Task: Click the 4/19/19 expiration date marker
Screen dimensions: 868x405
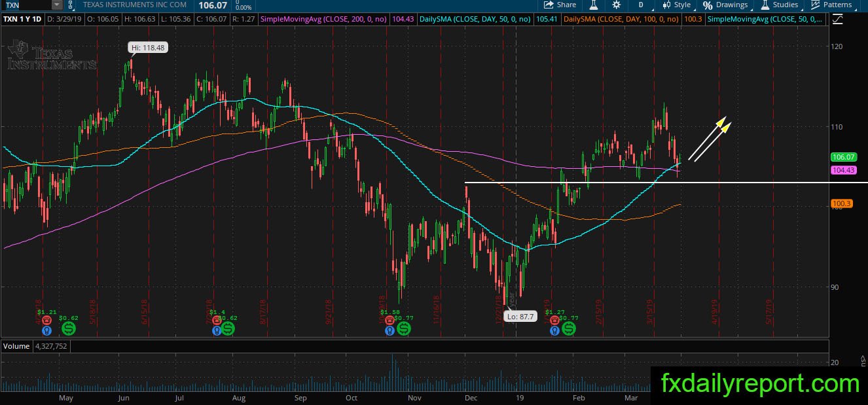Action: point(715,311)
